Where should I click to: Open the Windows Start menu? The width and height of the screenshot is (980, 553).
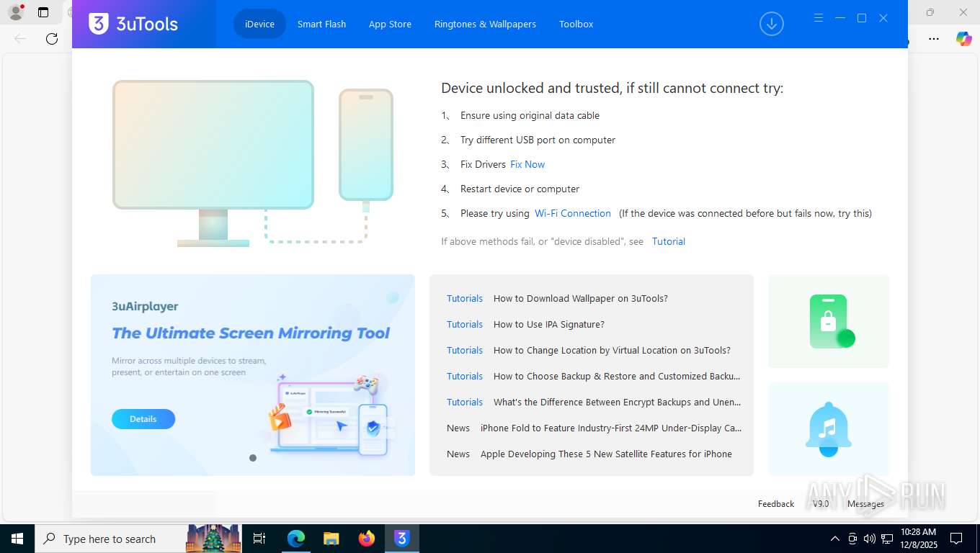point(17,539)
